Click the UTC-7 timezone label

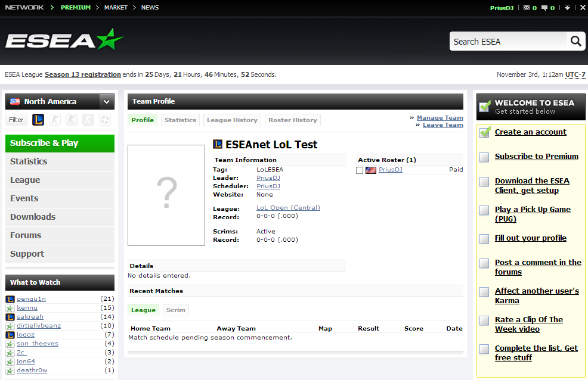tap(575, 74)
